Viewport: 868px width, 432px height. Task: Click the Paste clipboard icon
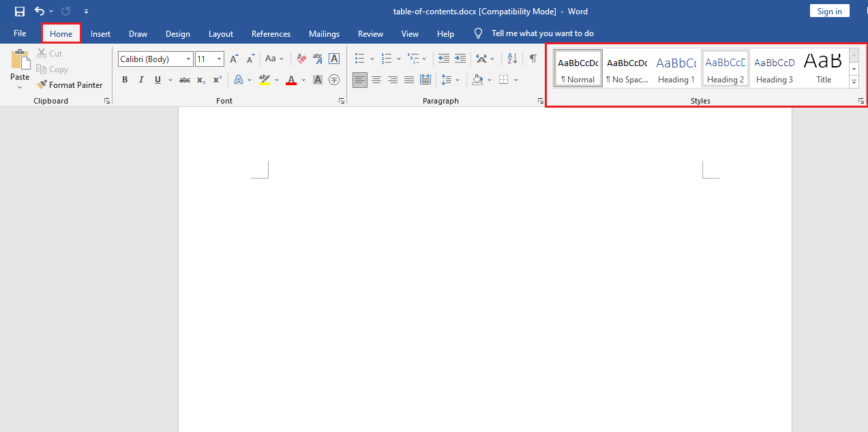point(20,59)
